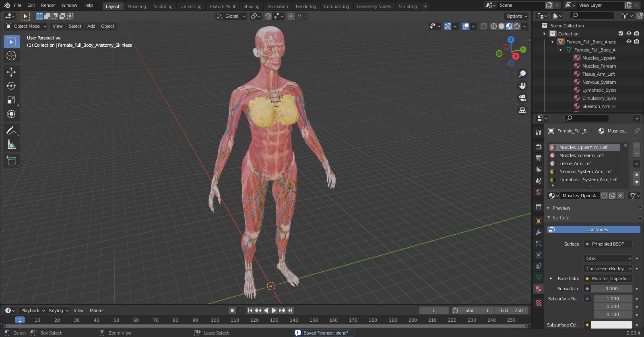
Task: Open the Object Mode dropdown
Action: coord(26,26)
